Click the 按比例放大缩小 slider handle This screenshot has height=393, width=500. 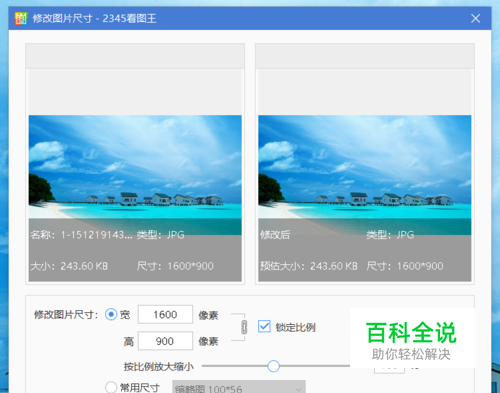(x=273, y=366)
